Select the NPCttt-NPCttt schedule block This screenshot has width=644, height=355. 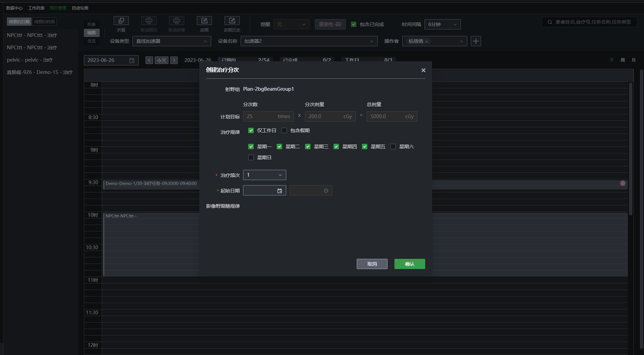(365, 244)
